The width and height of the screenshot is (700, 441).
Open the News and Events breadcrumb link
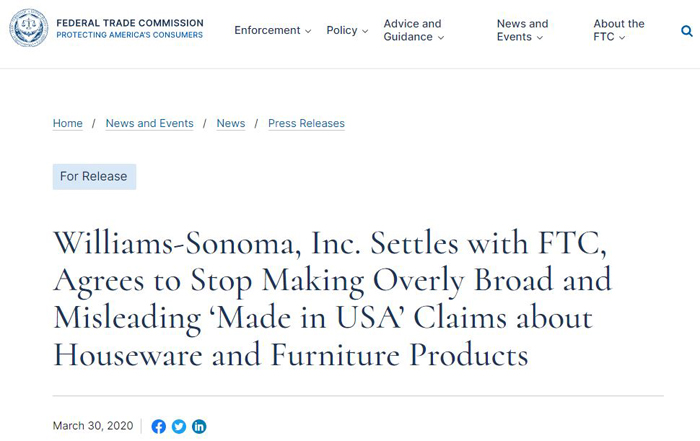[x=150, y=123]
